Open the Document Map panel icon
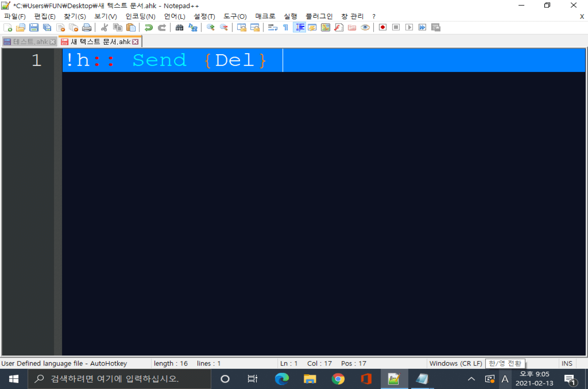The height and width of the screenshot is (389, 588). coord(325,28)
